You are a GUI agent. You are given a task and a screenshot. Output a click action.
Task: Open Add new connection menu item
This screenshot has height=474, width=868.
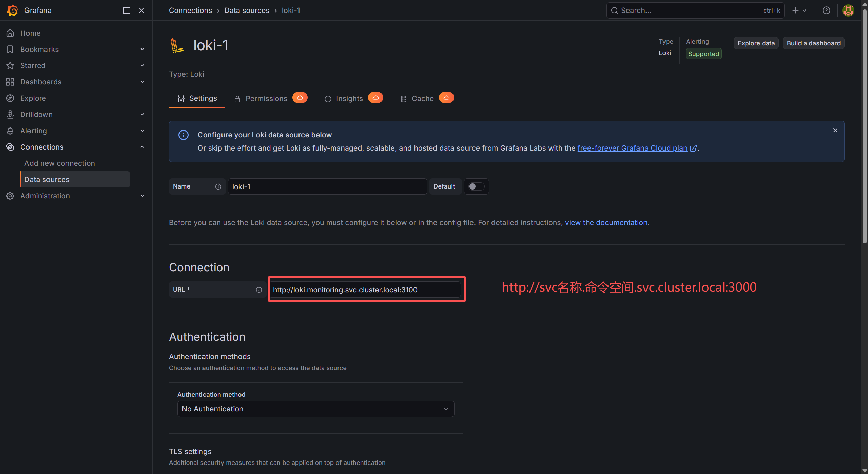pyautogui.click(x=60, y=163)
